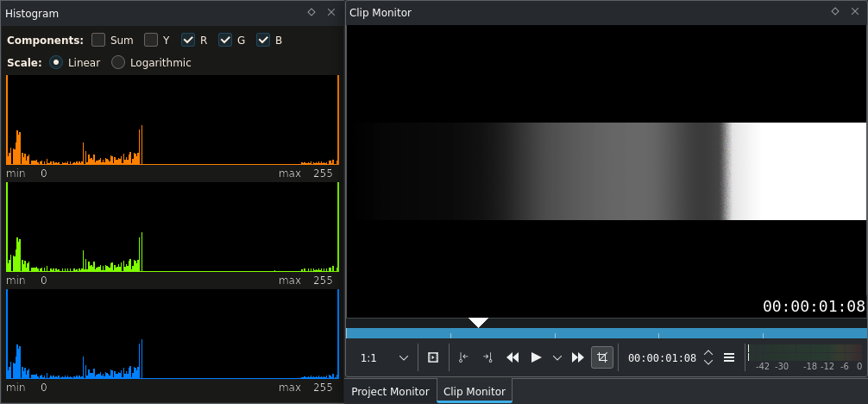868x404 pixels.
Task: Click the insert zone in timeline icon
Action: tap(433, 357)
